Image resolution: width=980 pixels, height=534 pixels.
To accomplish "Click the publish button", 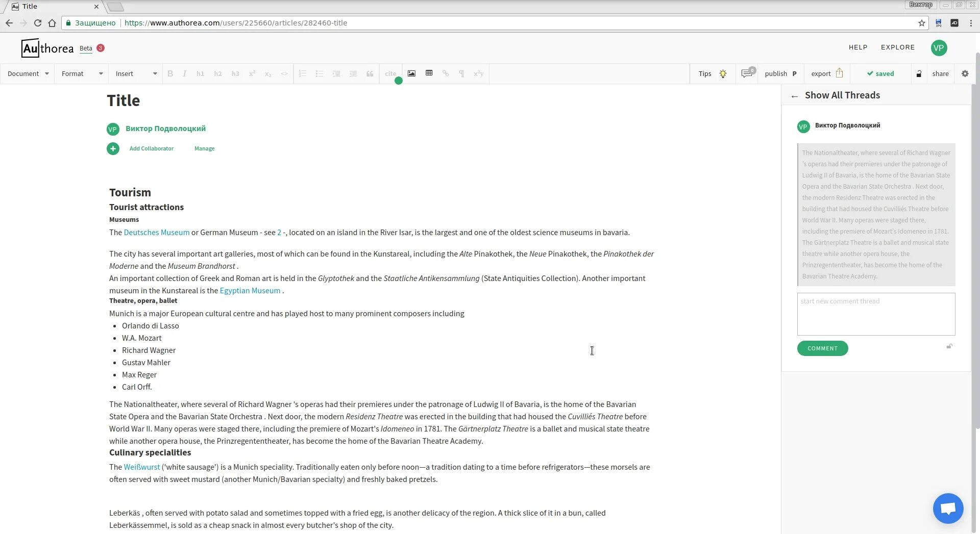I will [780, 73].
